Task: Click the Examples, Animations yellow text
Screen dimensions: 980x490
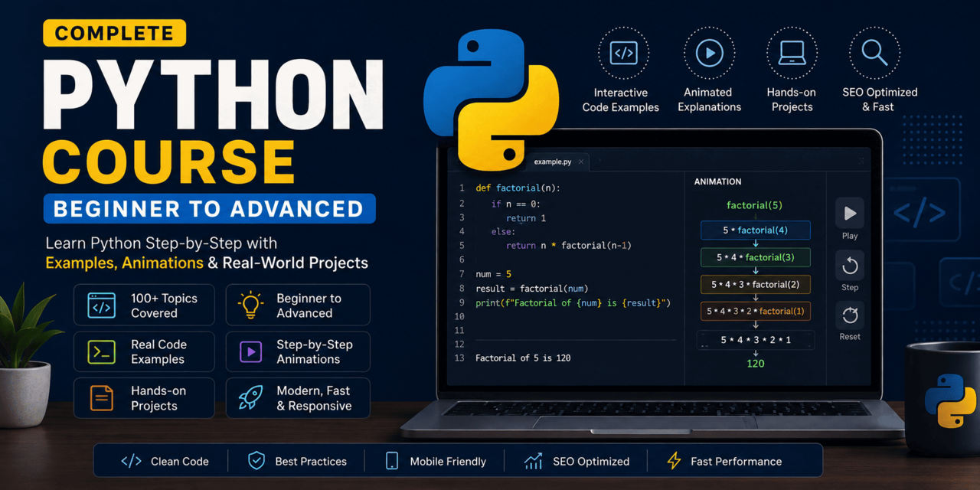Action: (124, 263)
